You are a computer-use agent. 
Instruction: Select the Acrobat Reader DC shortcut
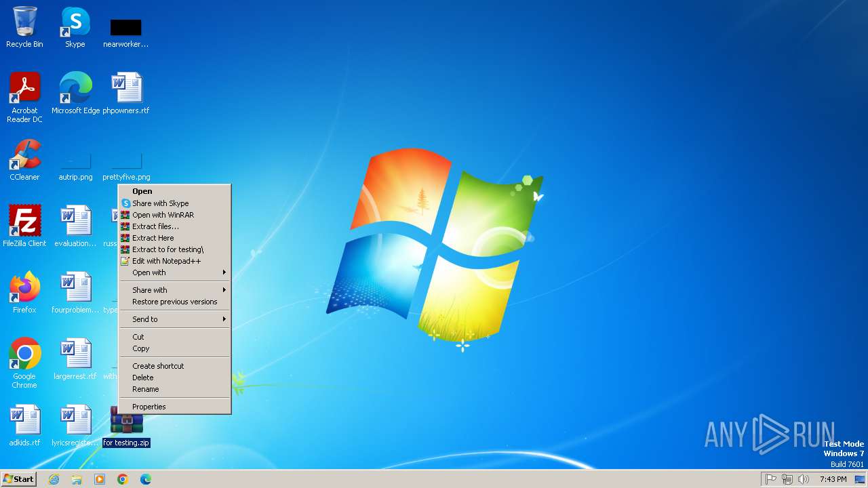24,97
